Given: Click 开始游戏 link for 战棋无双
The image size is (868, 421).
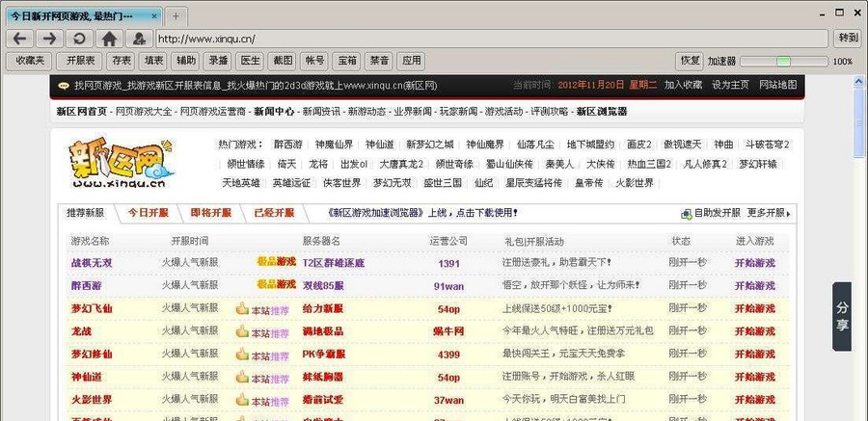Looking at the screenshot, I should (754, 263).
